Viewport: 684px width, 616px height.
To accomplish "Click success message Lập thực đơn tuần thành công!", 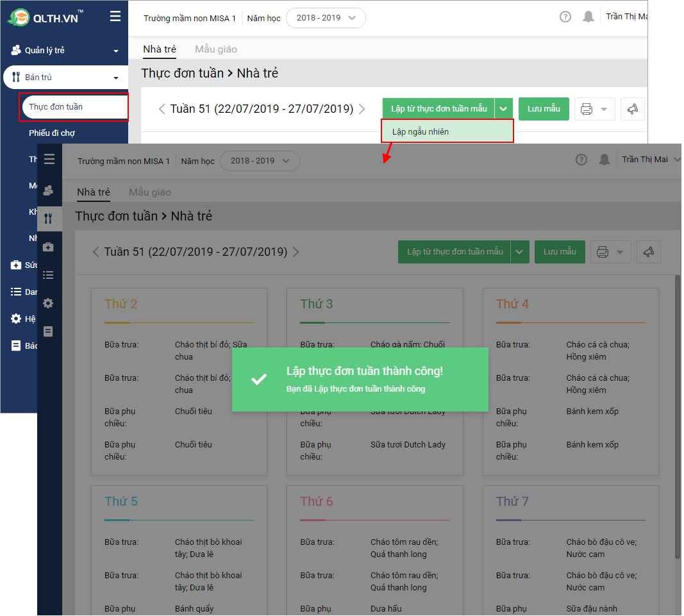I will click(365, 371).
